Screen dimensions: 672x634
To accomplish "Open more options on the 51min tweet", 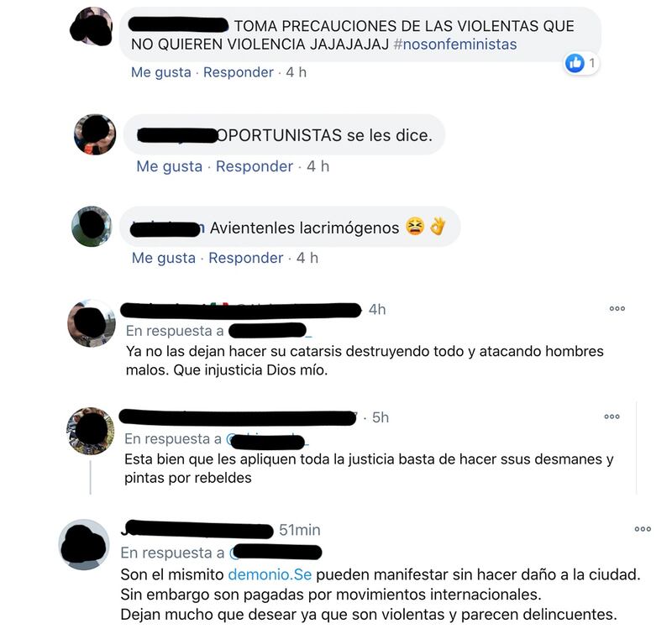I will click(x=643, y=529).
